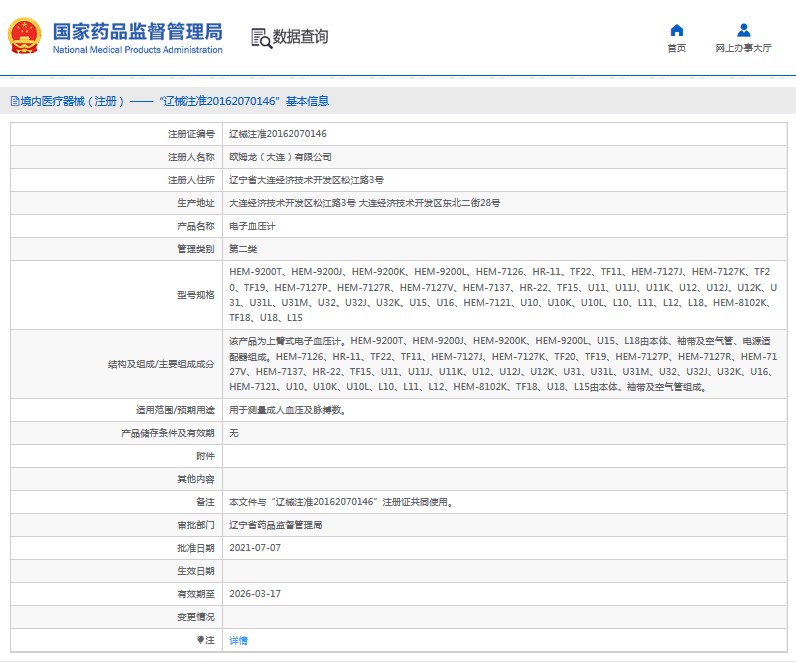The width and height of the screenshot is (796, 662).
Task: Click the 国家药品监督管理局 site title
Action: point(137,30)
